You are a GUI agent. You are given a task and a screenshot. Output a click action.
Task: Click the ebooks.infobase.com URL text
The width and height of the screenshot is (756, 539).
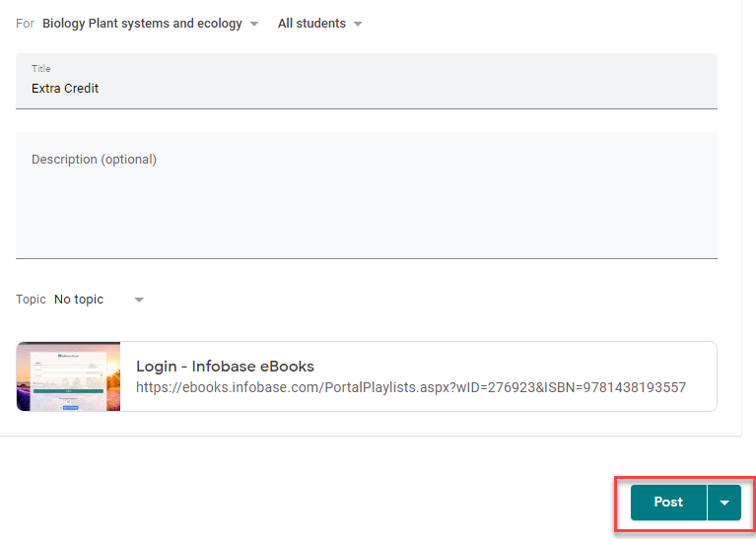(x=410, y=387)
